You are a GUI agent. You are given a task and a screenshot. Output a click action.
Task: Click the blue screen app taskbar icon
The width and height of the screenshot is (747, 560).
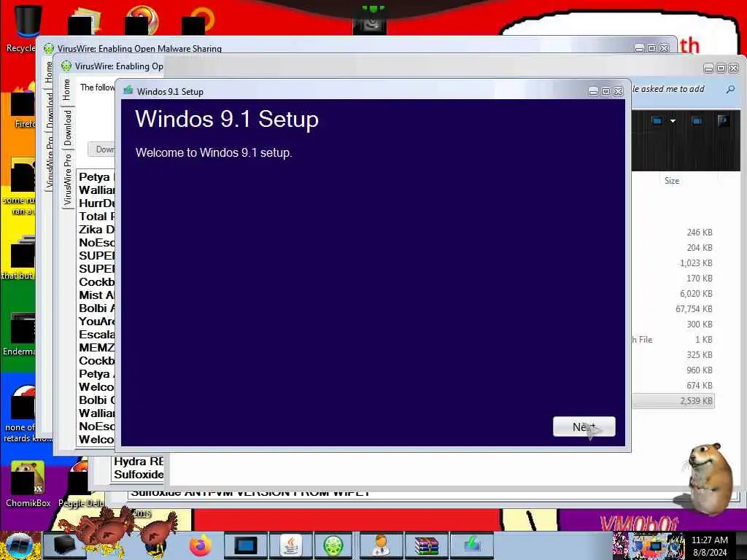(x=245, y=545)
